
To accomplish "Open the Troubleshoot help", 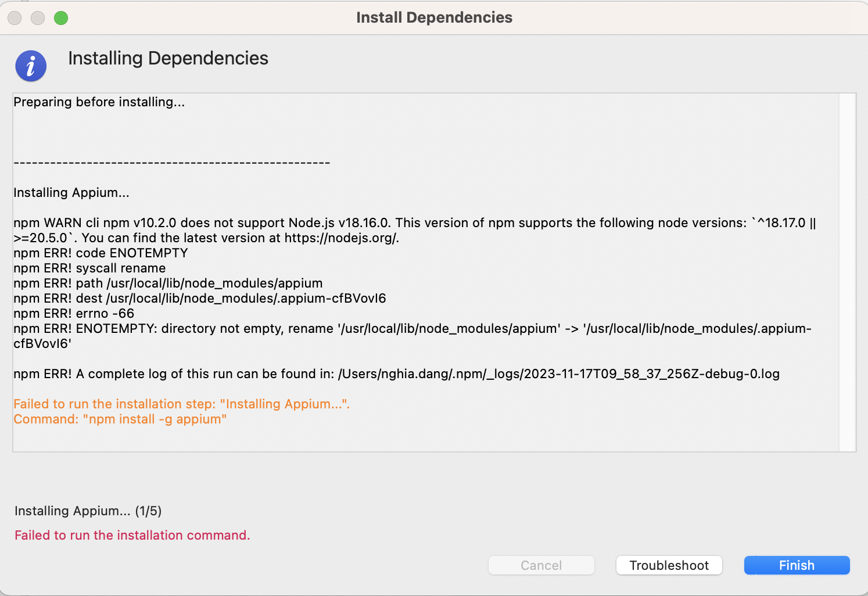I will [669, 565].
